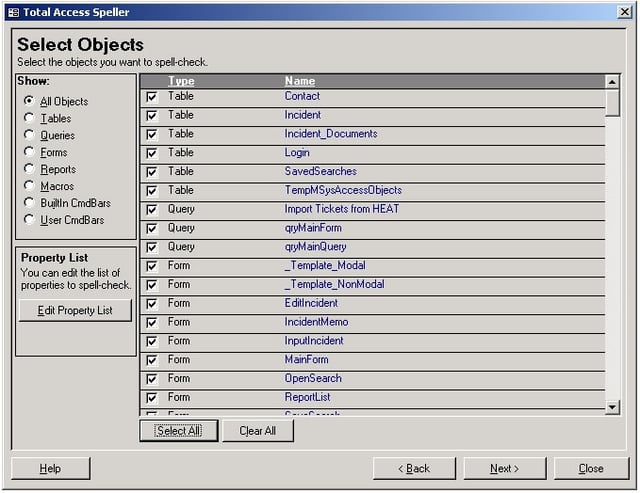
Task: Proceed with the Next button
Action: click(505, 468)
